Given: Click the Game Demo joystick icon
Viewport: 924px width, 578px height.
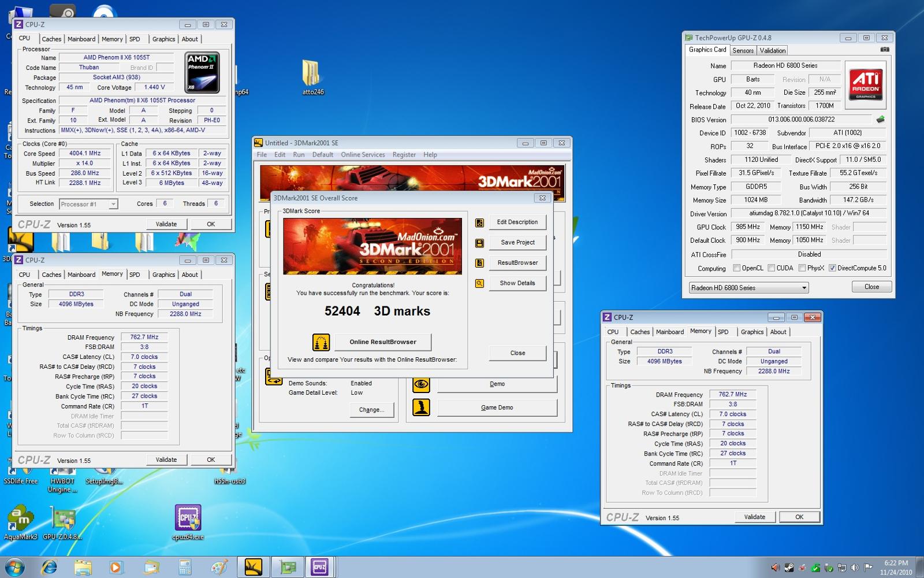Looking at the screenshot, I should tap(421, 407).
